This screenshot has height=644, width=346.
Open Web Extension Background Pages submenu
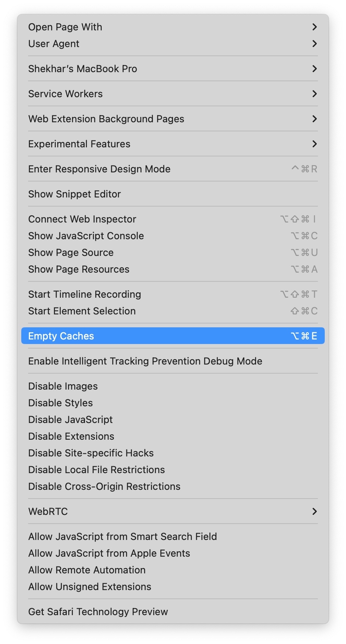click(x=173, y=119)
